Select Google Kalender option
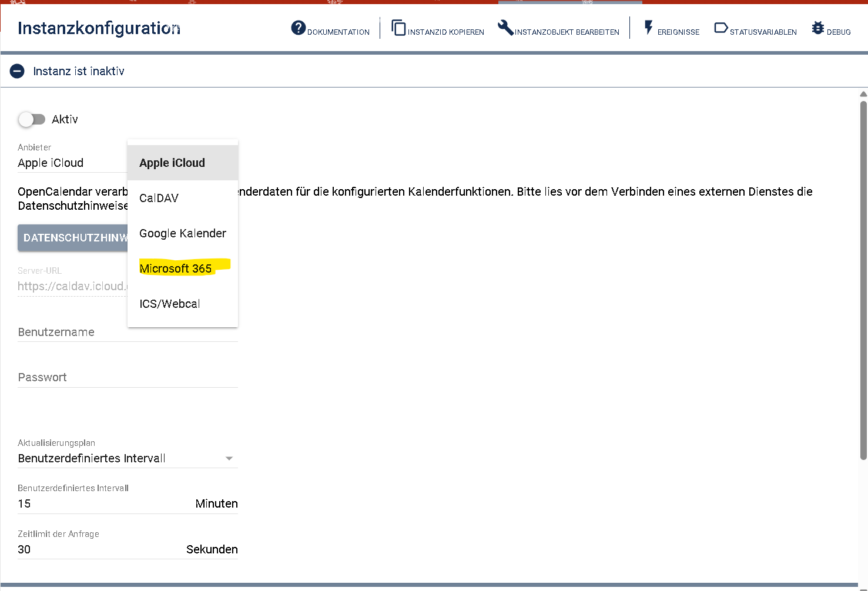 pyautogui.click(x=183, y=233)
